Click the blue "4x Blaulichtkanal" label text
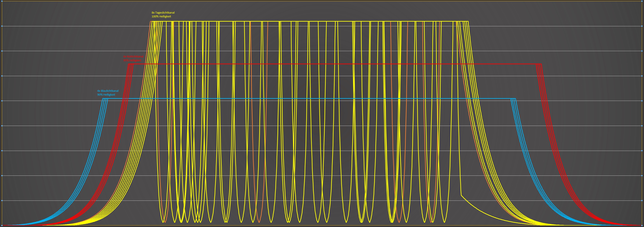The width and height of the screenshot is (644, 227). point(108,91)
